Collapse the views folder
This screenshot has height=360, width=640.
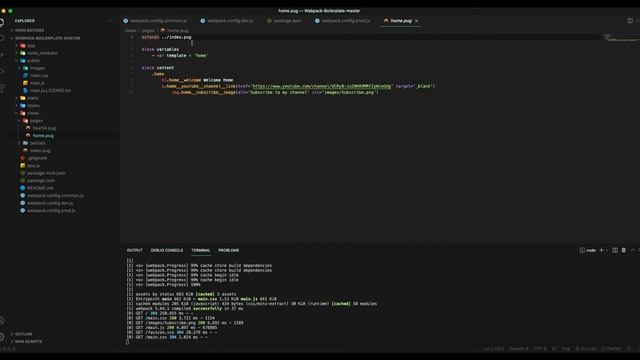click(17, 113)
